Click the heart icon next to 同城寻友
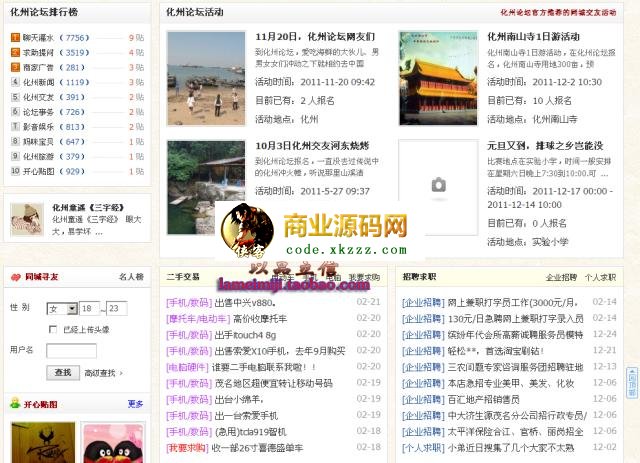Image resolution: width=640 pixels, height=463 pixels. (16, 277)
